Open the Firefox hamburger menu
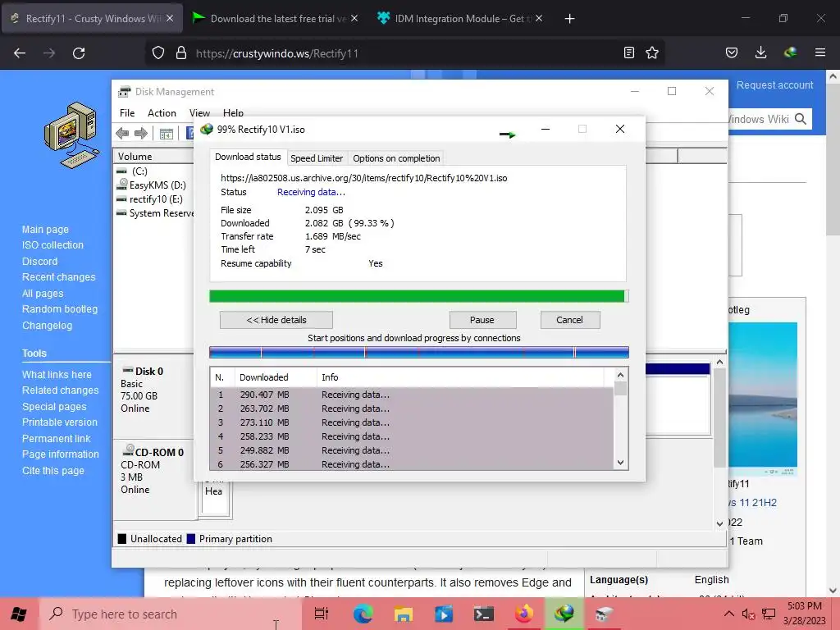This screenshot has height=630, width=840. tap(820, 52)
